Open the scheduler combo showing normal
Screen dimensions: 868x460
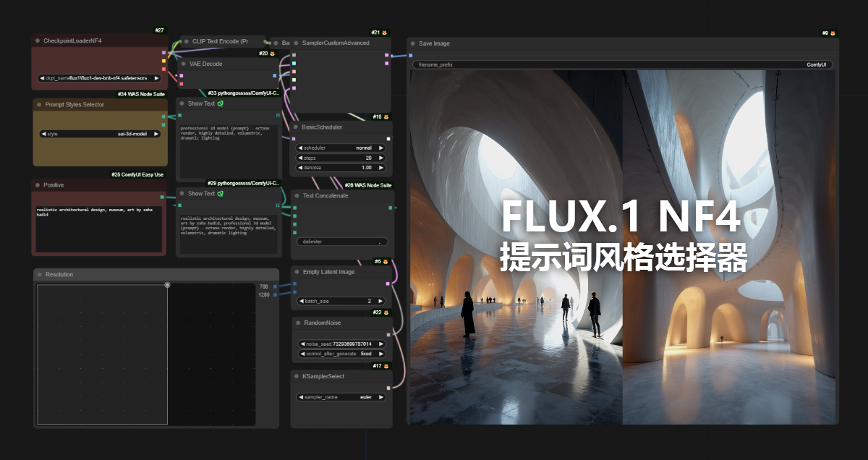coord(341,148)
